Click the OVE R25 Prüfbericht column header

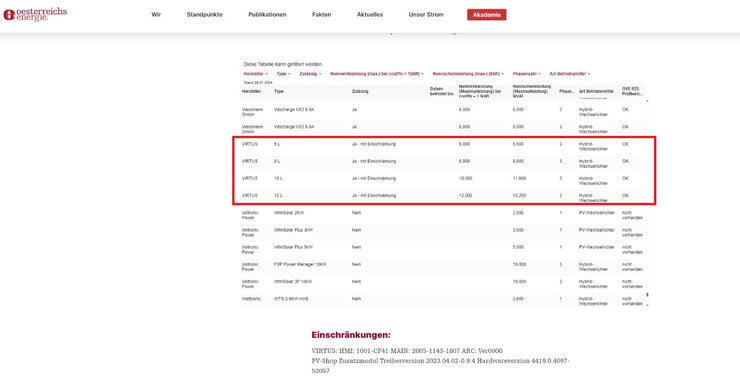pyautogui.click(x=632, y=91)
